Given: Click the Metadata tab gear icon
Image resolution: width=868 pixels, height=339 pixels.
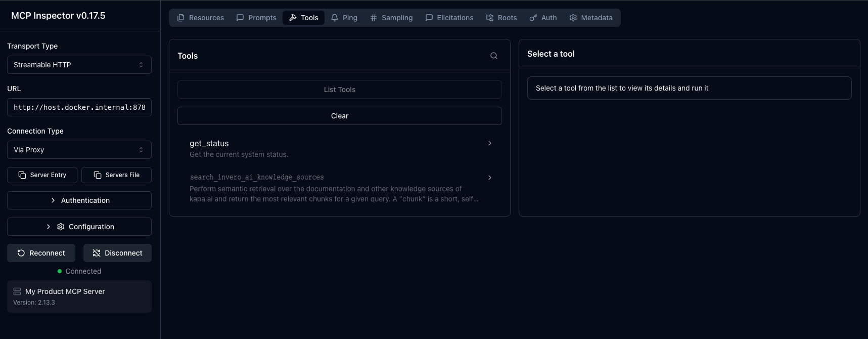Looking at the screenshot, I should 573,18.
